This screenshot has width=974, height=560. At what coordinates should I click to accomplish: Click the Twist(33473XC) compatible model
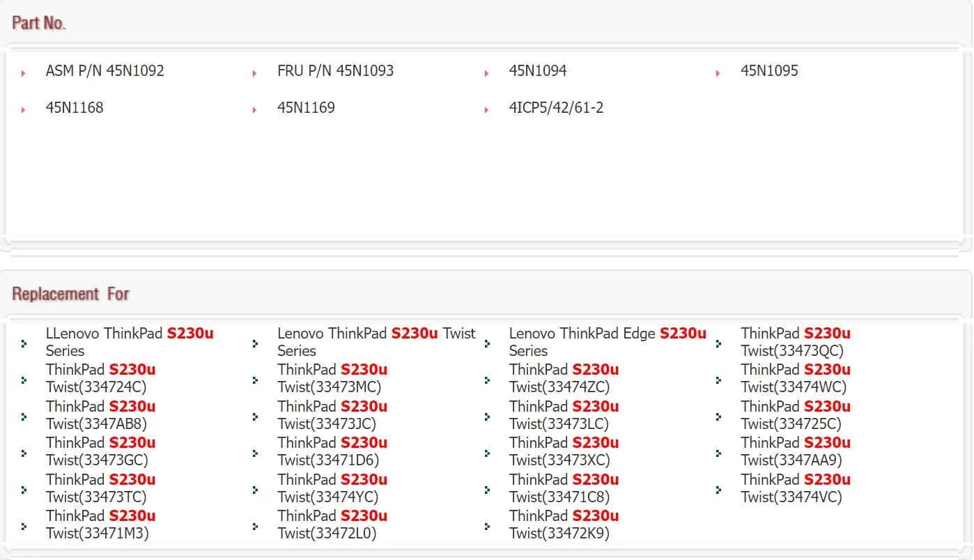point(564,451)
